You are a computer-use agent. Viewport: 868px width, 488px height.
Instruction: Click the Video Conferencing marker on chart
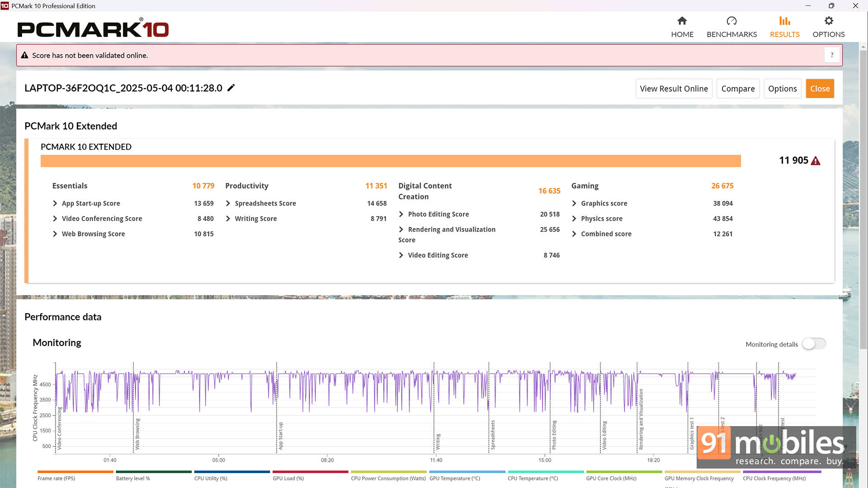click(x=59, y=428)
